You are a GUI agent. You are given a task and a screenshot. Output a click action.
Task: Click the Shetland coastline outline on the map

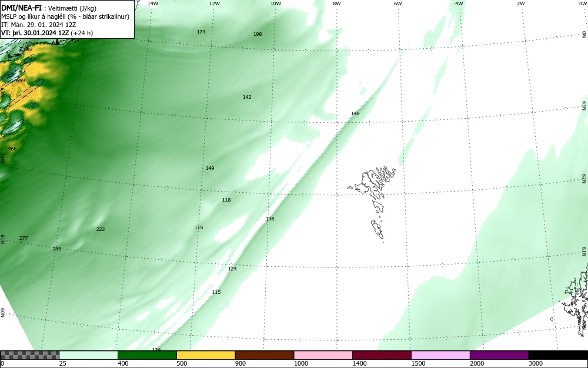pyautogui.click(x=576, y=299)
